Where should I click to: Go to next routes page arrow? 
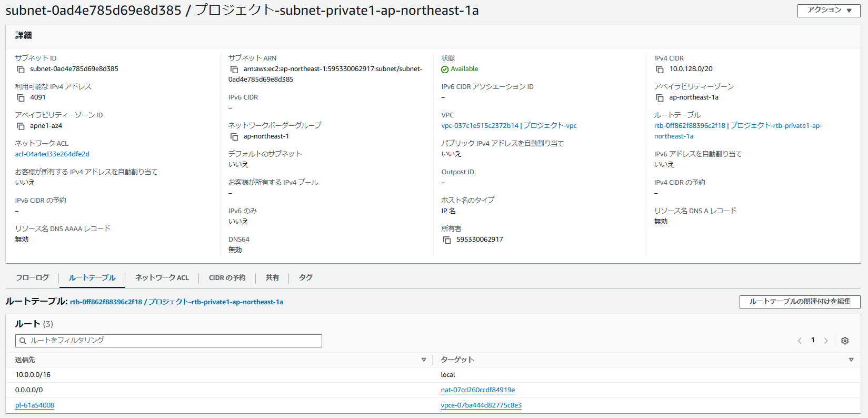(826, 341)
